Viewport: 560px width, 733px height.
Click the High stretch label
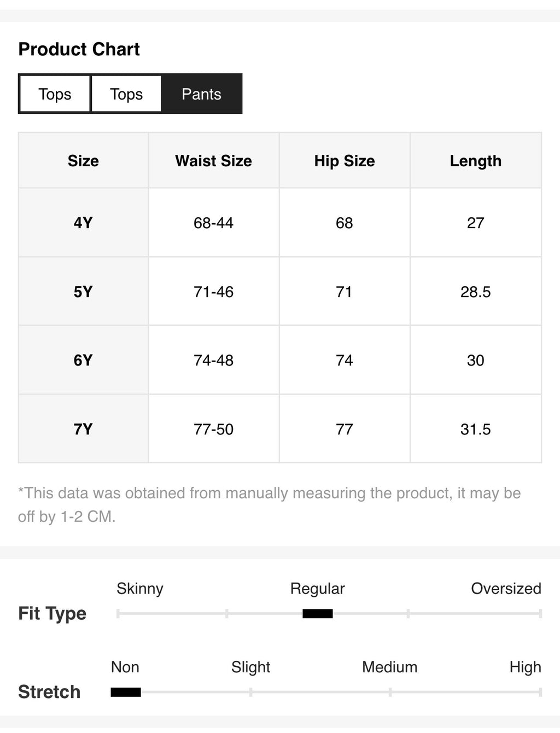[x=525, y=667]
